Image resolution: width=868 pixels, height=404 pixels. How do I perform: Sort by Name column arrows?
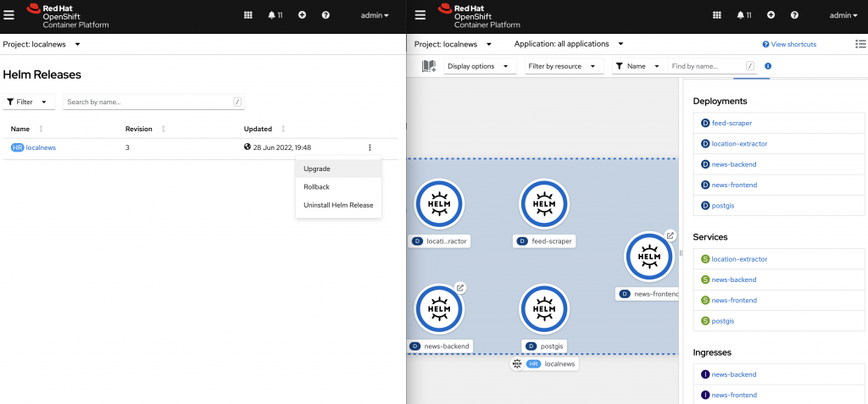[x=41, y=129]
